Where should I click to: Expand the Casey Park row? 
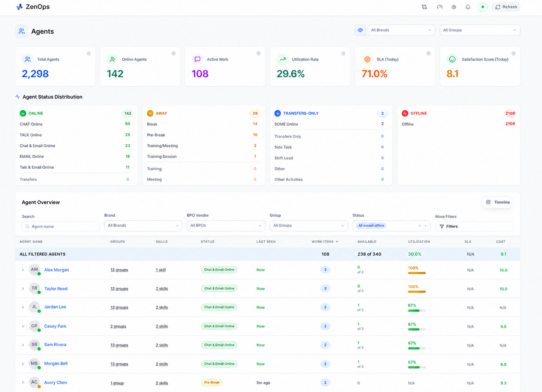coord(23,326)
